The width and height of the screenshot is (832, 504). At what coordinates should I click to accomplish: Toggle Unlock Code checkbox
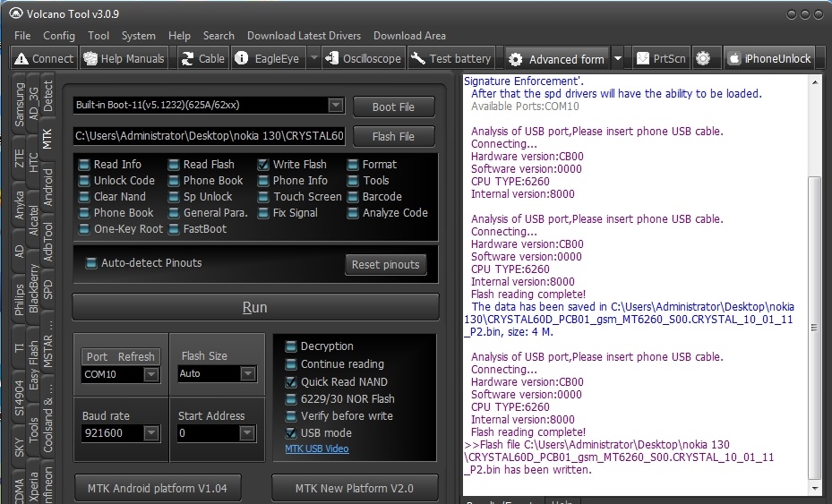(84, 181)
